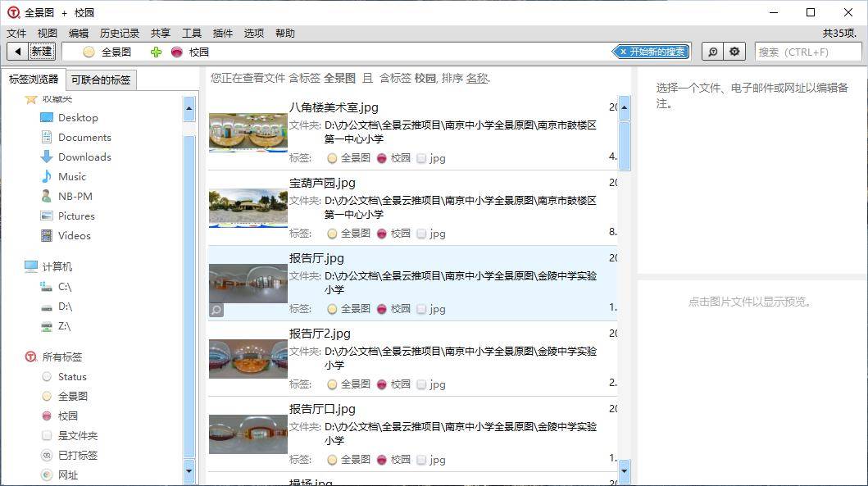Open the 工具 menu
The image size is (868, 486).
191,34
